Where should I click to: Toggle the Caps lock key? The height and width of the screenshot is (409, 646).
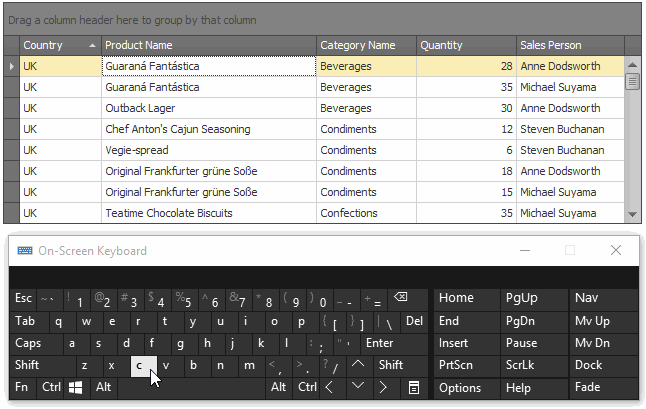pos(32,343)
